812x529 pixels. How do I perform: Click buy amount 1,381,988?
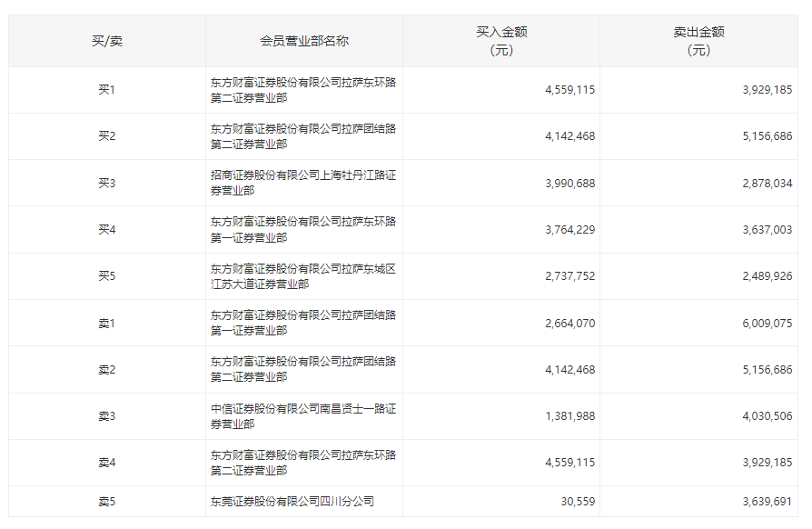[570, 416]
